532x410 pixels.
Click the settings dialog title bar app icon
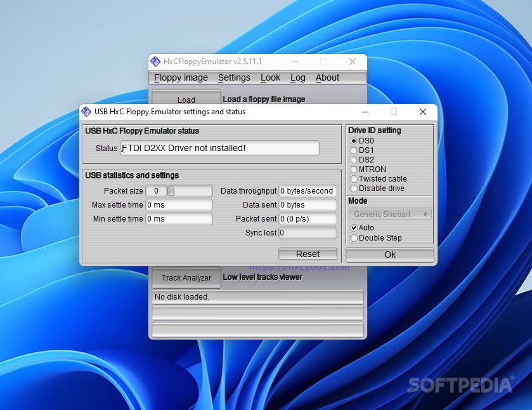click(x=86, y=112)
